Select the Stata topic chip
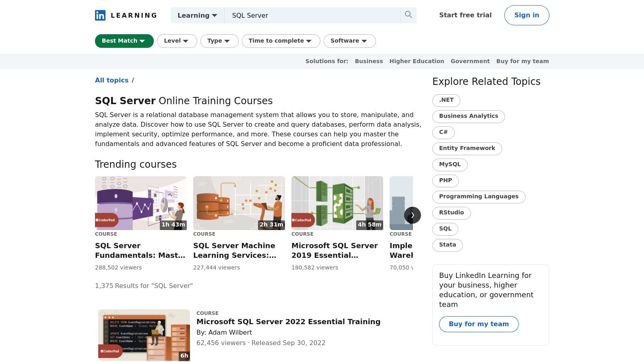The width and height of the screenshot is (644, 362). [x=448, y=245]
